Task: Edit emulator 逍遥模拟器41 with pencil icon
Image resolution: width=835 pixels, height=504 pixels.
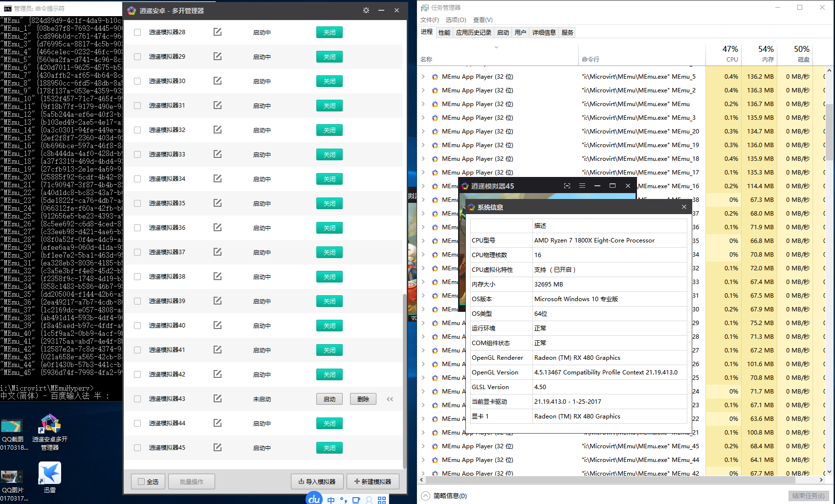Action: point(218,350)
